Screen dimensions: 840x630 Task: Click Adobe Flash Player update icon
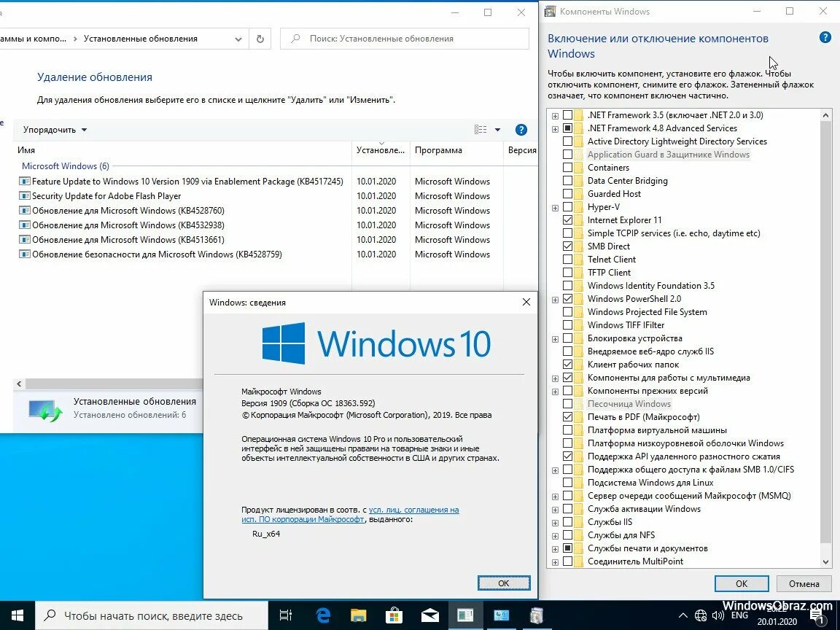click(x=25, y=195)
